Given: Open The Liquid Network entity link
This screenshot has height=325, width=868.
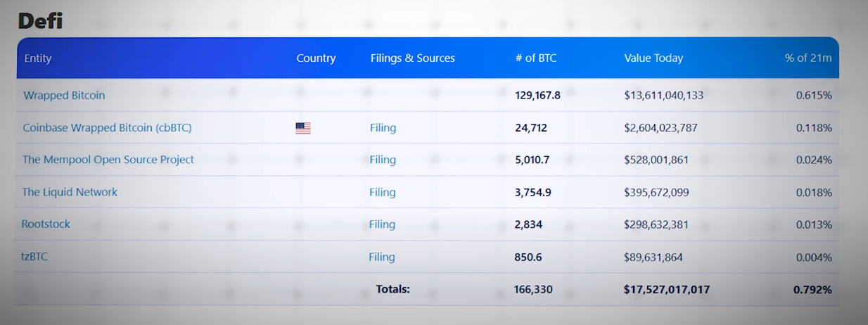Looking at the screenshot, I should tap(70, 192).
